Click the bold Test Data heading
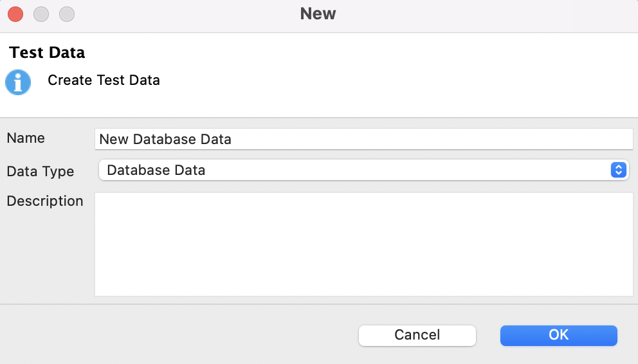 point(47,52)
